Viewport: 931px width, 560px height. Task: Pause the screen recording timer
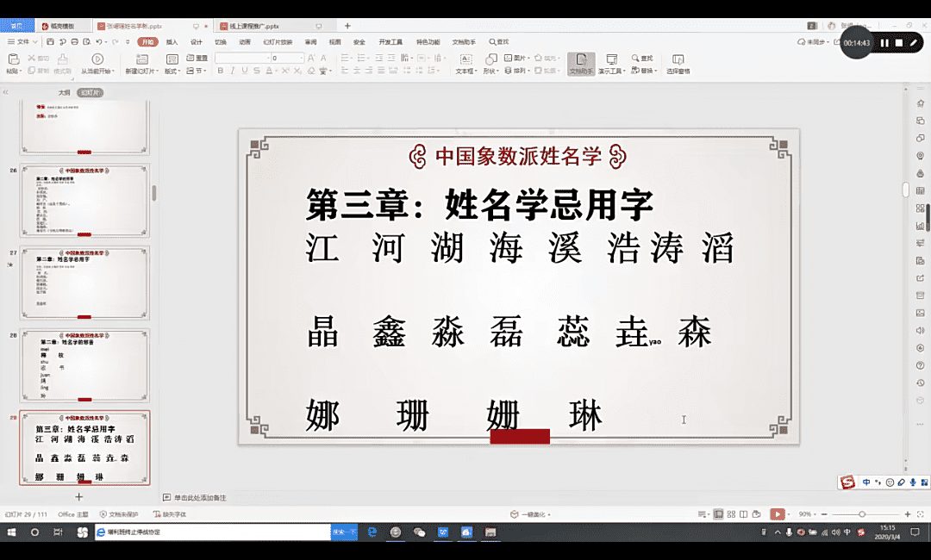coord(884,42)
